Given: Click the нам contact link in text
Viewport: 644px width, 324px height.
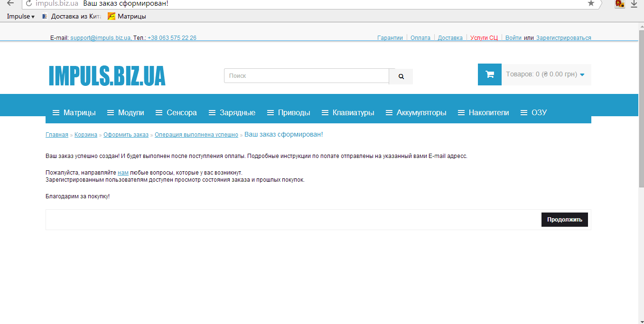Looking at the screenshot, I should [x=123, y=173].
